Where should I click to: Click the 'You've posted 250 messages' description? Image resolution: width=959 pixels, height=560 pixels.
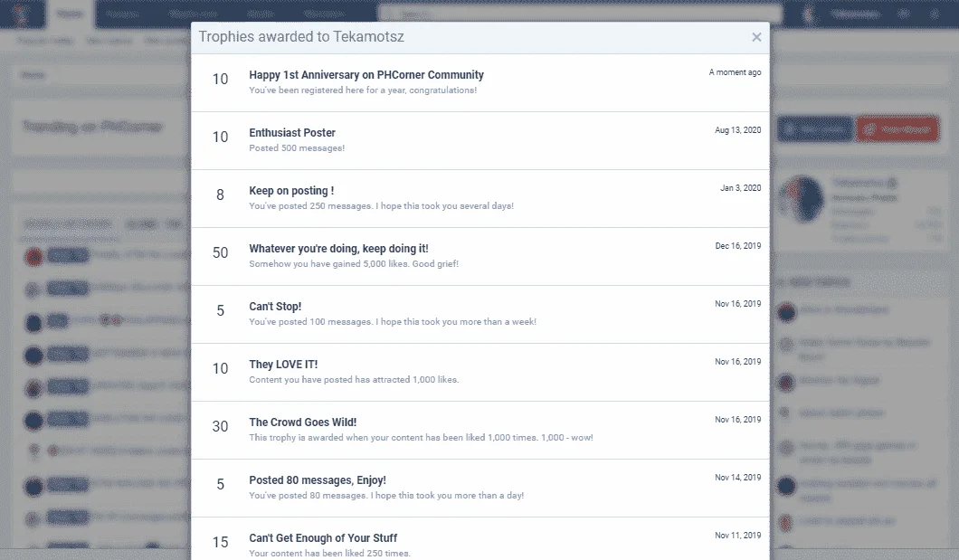(x=381, y=206)
